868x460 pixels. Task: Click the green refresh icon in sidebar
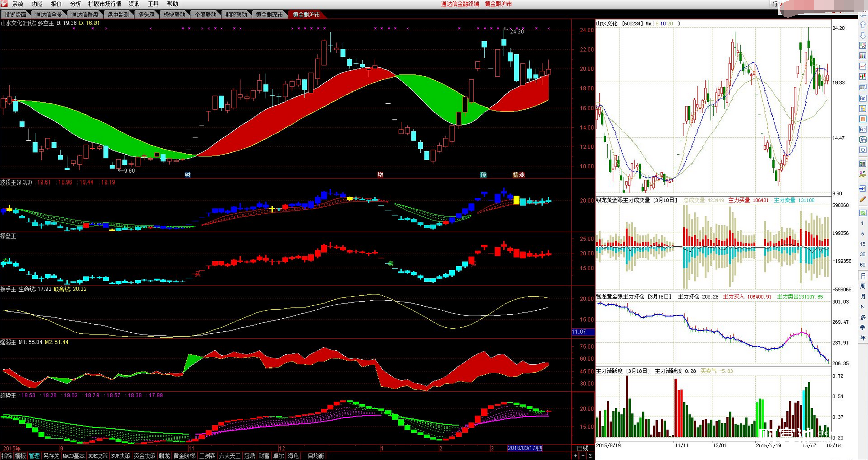tap(863, 213)
